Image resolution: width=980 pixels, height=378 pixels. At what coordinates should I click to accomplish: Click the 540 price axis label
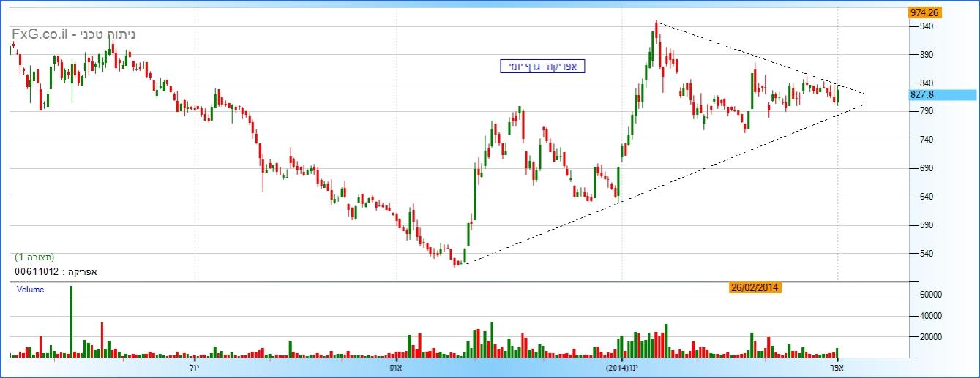(925, 254)
